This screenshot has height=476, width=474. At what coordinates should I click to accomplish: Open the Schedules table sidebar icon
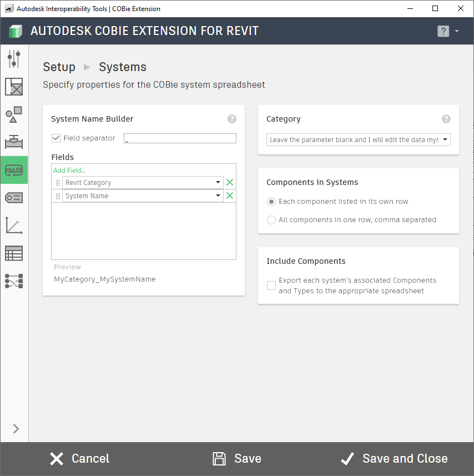point(14,253)
